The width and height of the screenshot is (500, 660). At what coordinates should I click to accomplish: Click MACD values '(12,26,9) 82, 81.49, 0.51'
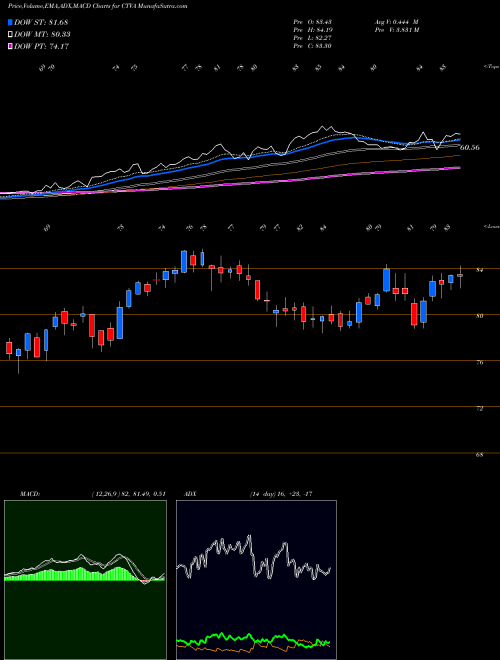(128, 494)
